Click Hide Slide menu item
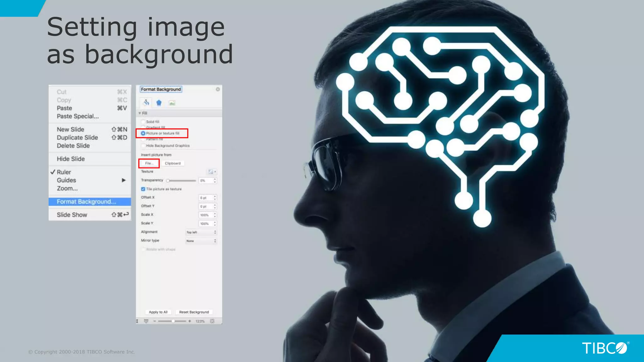The width and height of the screenshot is (644, 362). pyautogui.click(x=90, y=159)
